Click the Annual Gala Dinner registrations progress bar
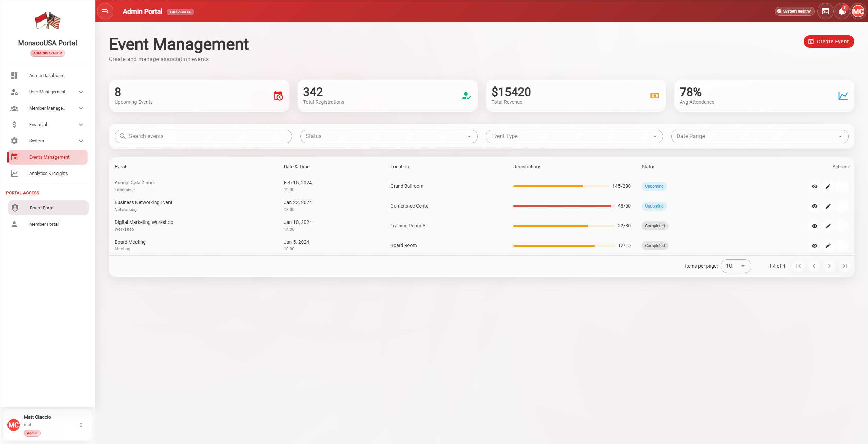The image size is (868, 444). (561, 186)
